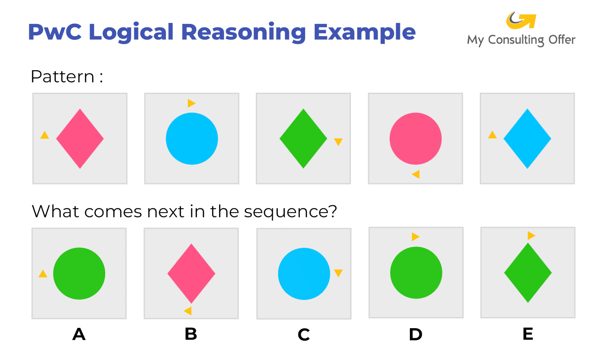
Task: Click the yellow triangle in answer E
Action: [531, 235]
